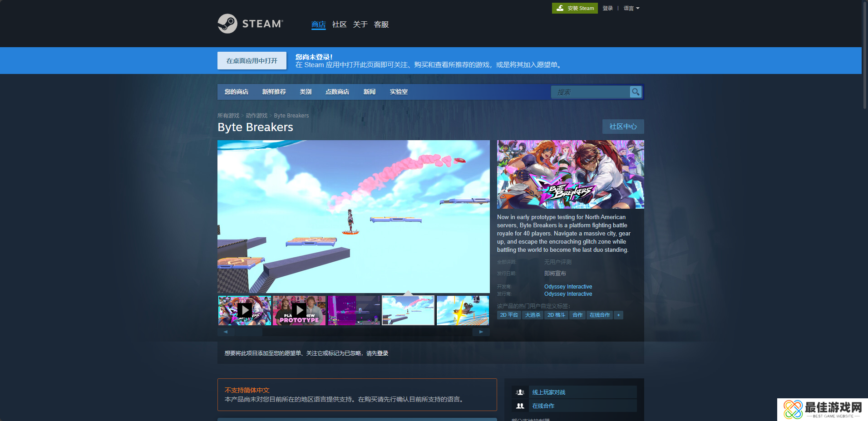
Task: Click the 线上玩家对战 online PvP feature icon
Action: point(520,392)
